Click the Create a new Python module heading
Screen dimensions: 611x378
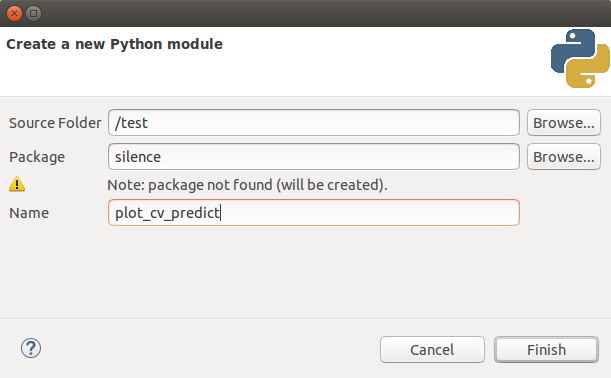pyautogui.click(x=114, y=44)
